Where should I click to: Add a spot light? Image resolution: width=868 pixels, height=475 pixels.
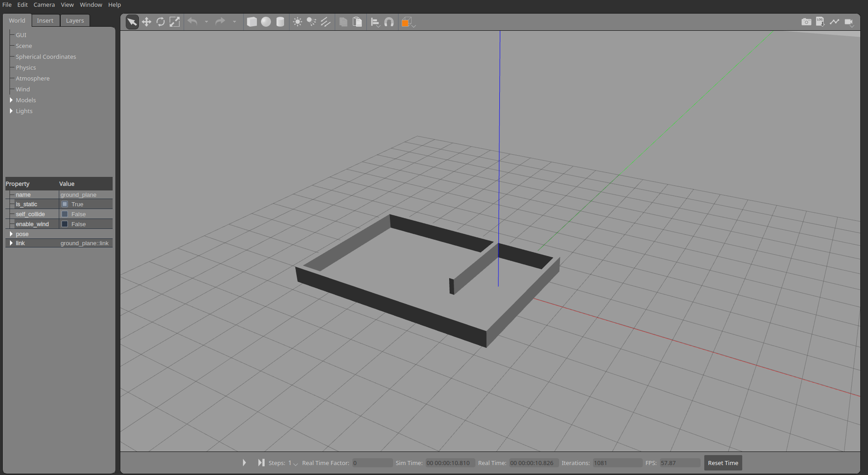click(x=312, y=22)
